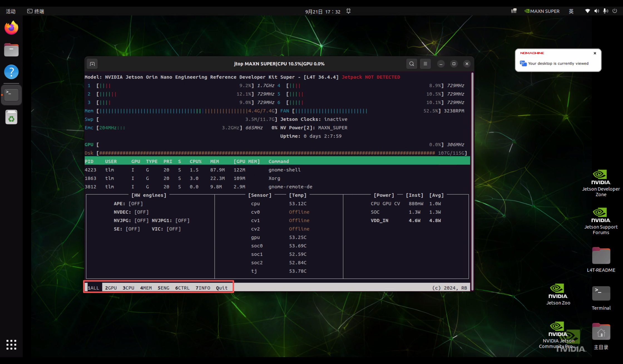Image resolution: width=623 pixels, height=364 pixels.
Task: Close the NoMachine notification
Action: point(595,53)
